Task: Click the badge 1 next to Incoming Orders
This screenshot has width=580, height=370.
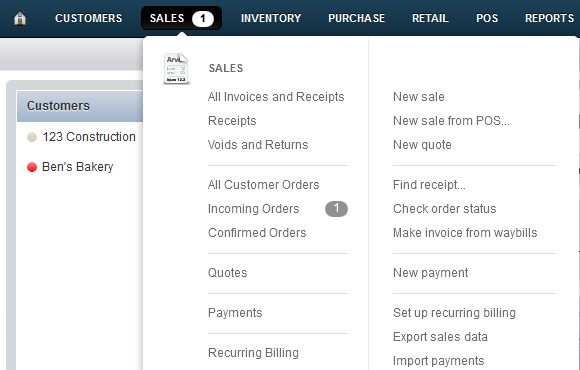Action: [336, 209]
